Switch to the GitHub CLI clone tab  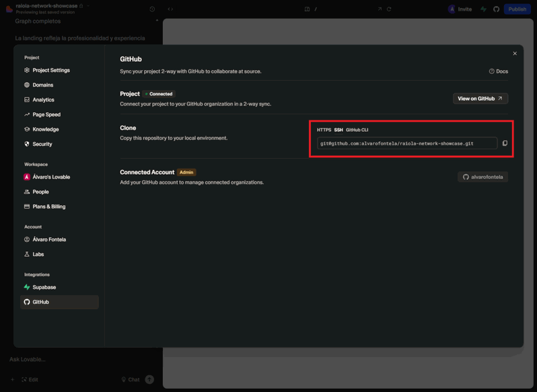pyautogui.click(x=357, y=130)
